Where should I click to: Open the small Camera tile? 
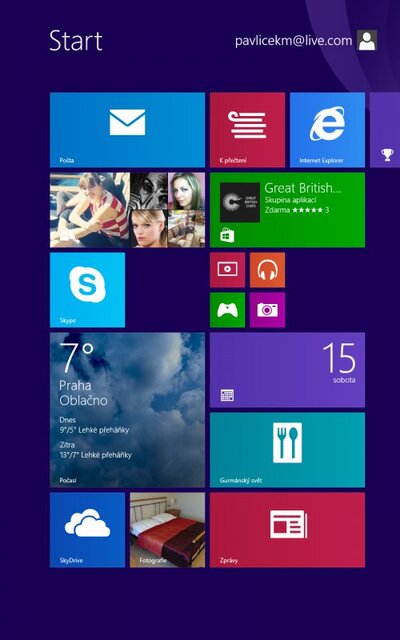[x=267, y=310]
